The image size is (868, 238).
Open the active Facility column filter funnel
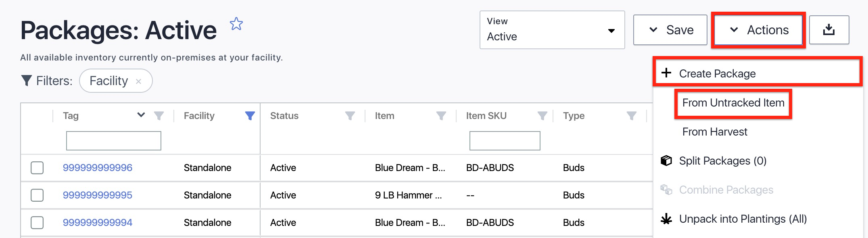(250, 116)
